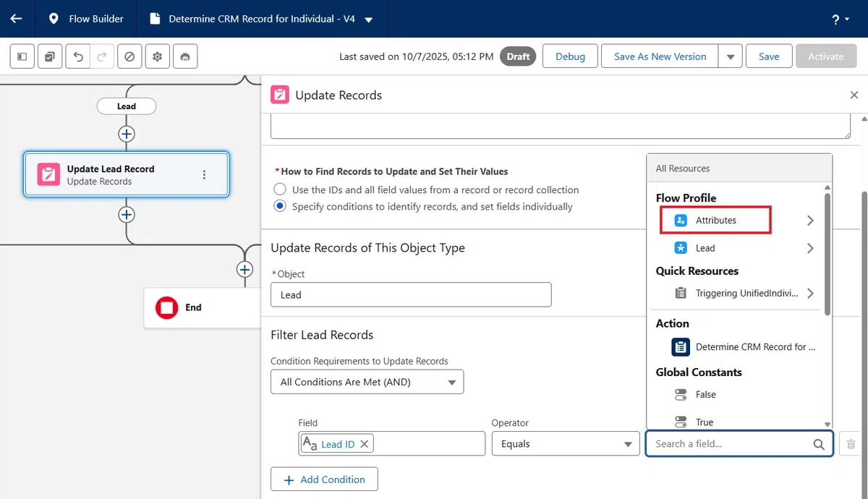This screenshot has width=868, height=499.
Task: Remove the Lead ID field pill
Action: point(364,444)
